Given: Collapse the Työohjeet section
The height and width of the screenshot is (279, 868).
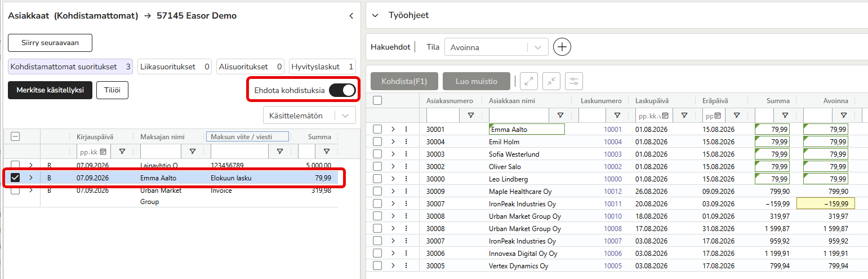Looking at the screenshot, I should [375, 15].
